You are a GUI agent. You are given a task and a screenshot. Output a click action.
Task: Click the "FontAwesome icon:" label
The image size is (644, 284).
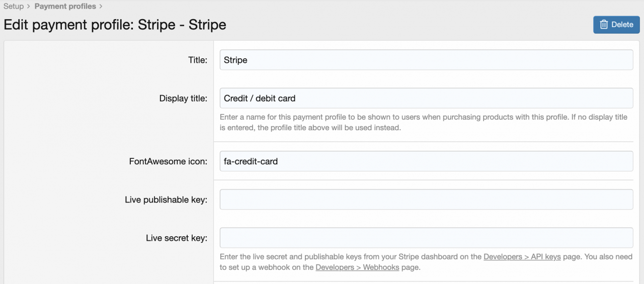point(168,162)
